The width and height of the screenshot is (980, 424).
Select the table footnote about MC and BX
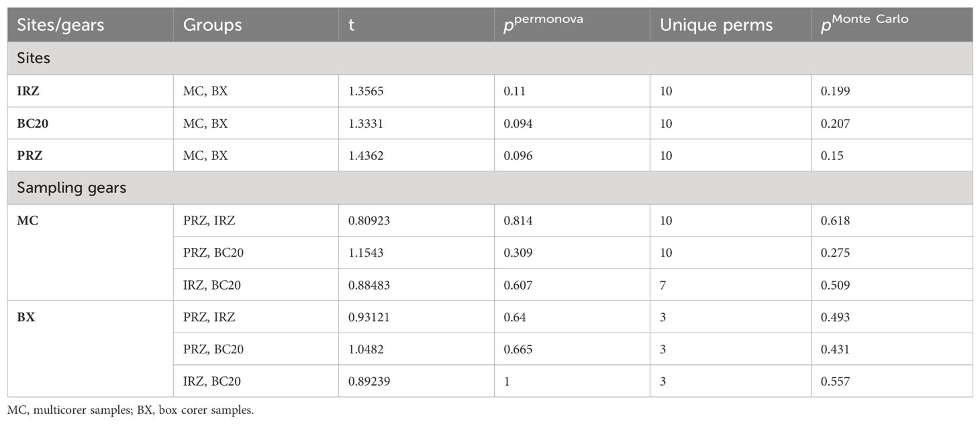pyautogui.click(x=131, y=411)
